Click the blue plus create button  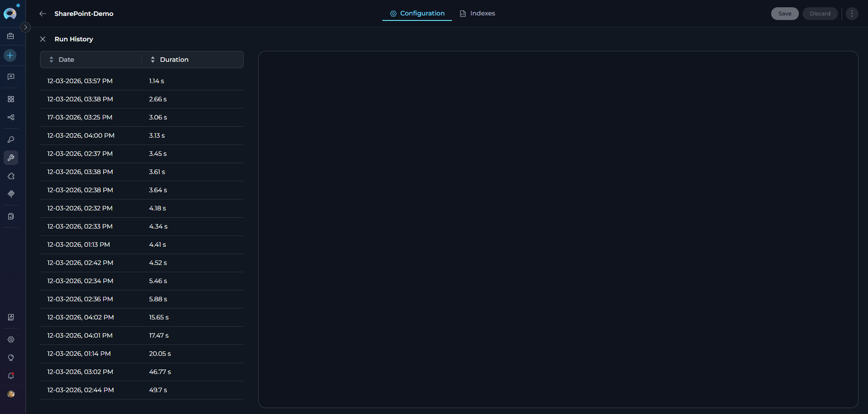pos(10,55)
